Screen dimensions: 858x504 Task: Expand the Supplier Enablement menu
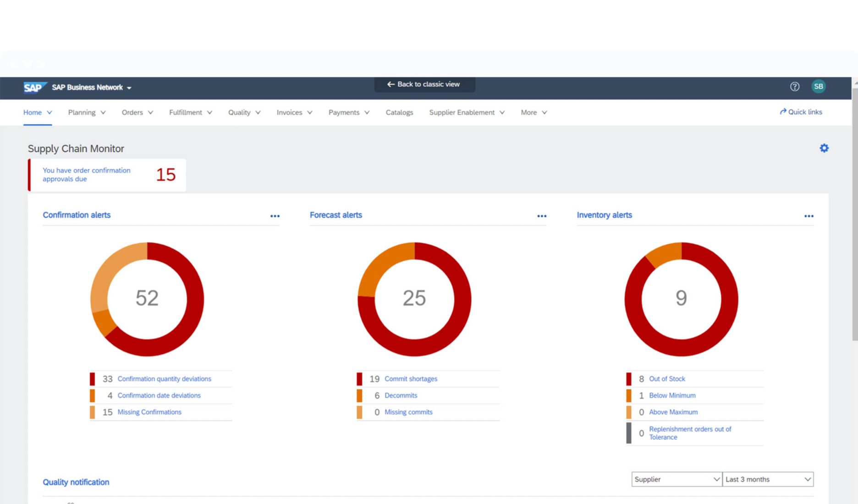point(467,112)
